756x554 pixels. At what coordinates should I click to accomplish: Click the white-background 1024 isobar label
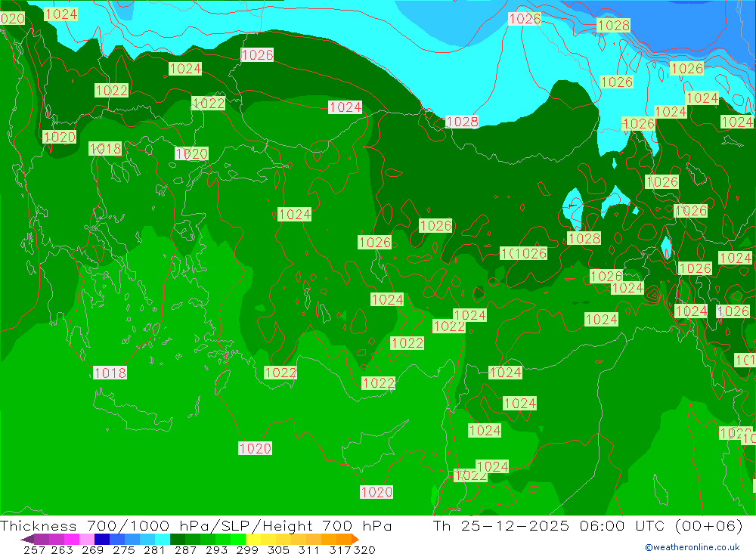point(345,107)
